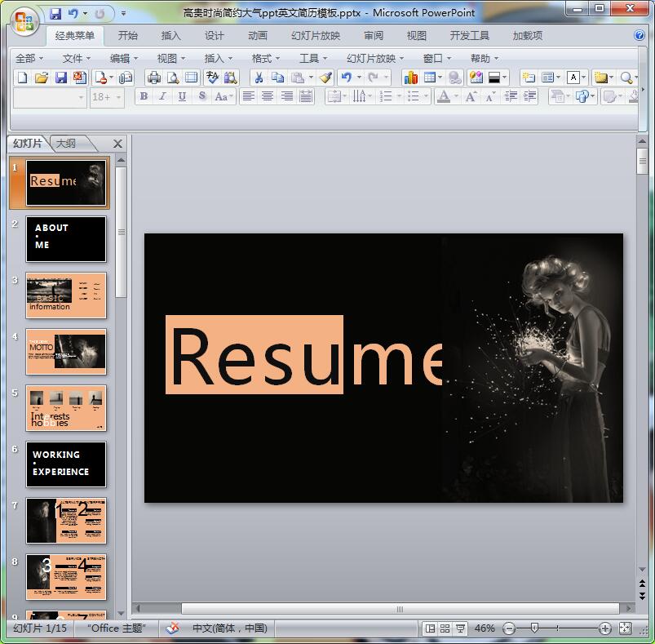
Task: Close the slides pane with X
Action: [117, 144]
